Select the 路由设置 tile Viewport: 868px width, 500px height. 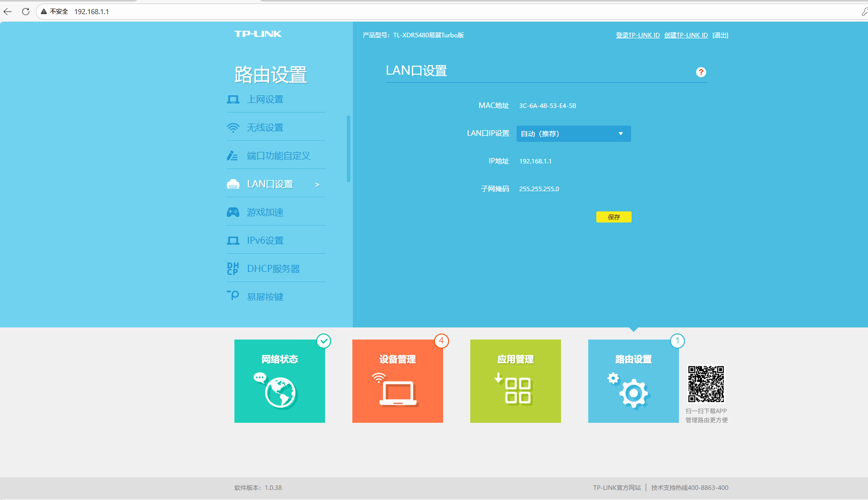634,381
